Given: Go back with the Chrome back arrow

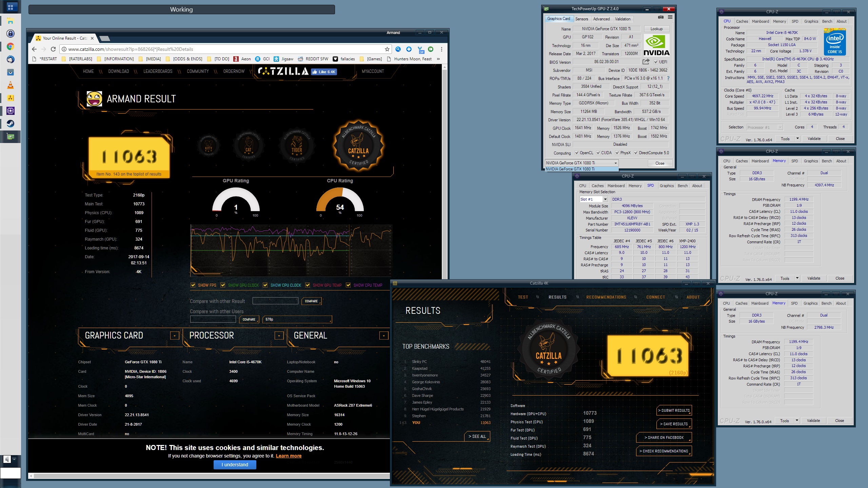Looking at the screenshot, I should pos(34,49).
